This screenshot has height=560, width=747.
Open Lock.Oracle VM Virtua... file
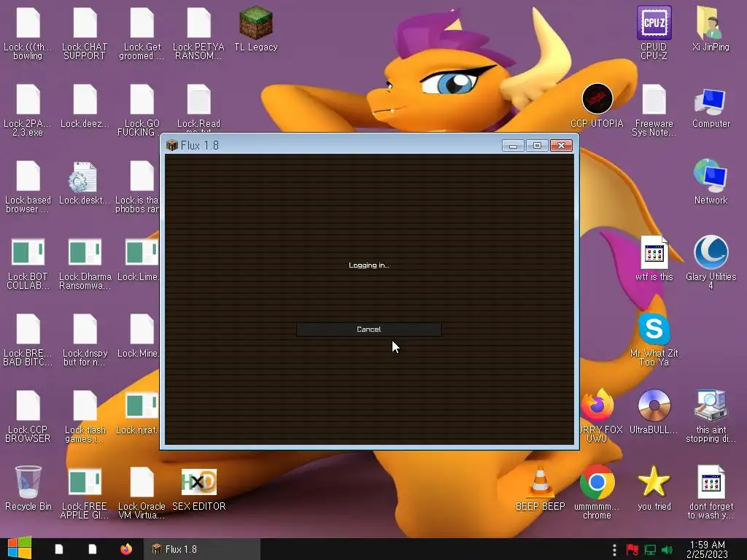(142, 493)
